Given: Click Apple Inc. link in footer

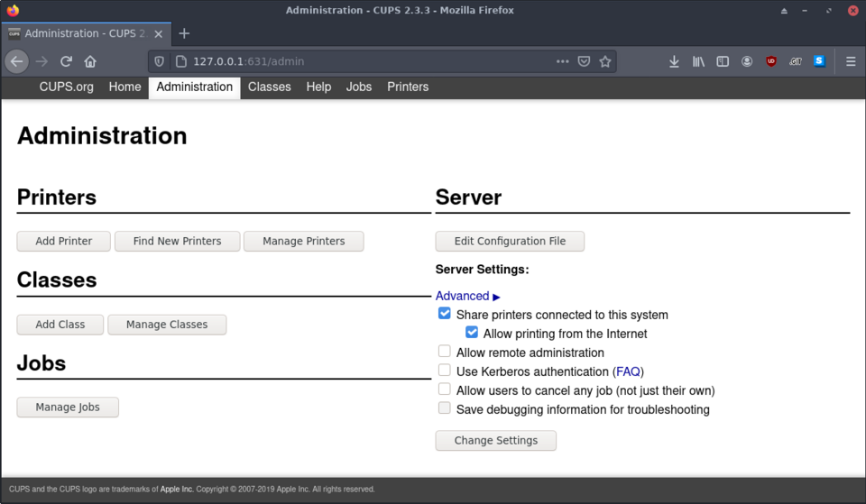Looking at the screenshot, I should click(x=177, y=489).
